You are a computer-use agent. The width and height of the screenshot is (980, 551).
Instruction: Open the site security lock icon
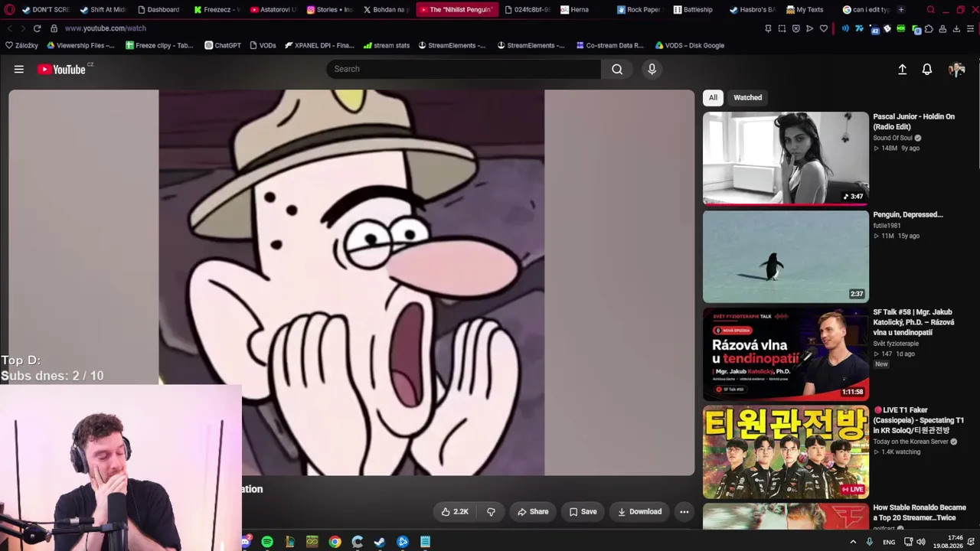point(54,28)
